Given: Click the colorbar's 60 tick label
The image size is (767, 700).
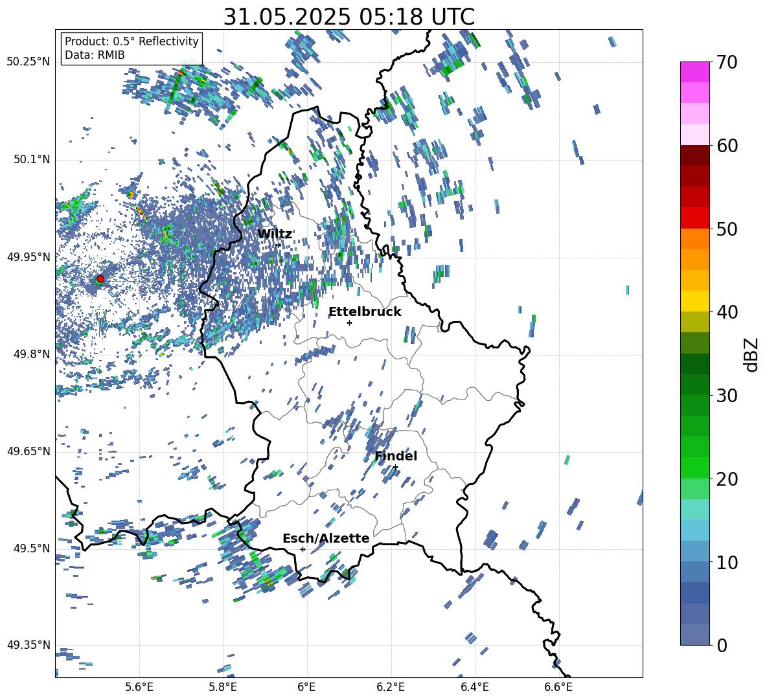Looking at the screenshot, I should (x=727, y=146).
